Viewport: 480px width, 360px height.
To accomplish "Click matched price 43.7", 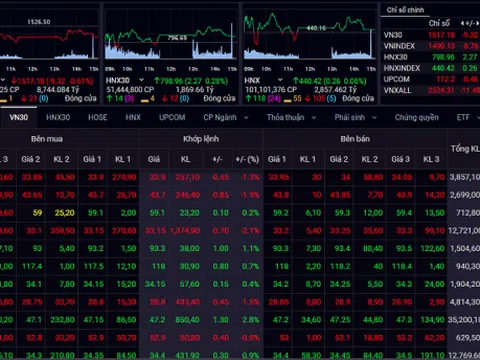I will tap(158, 195).
